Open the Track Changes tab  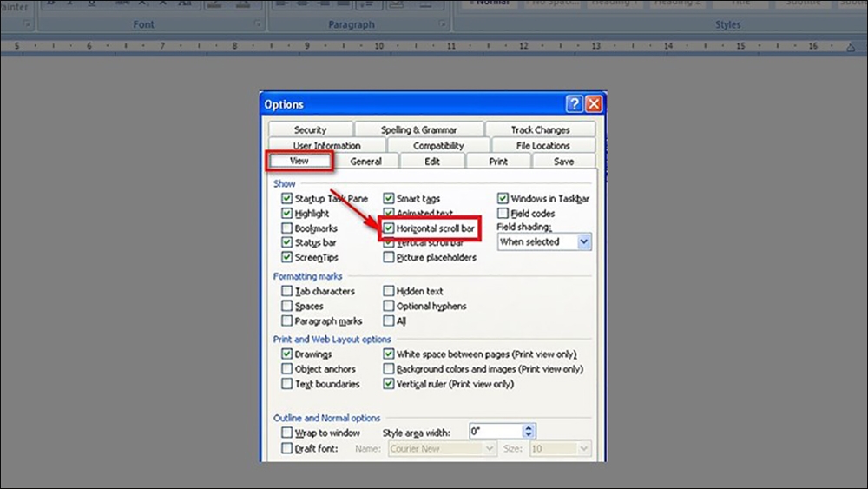tap(540, 129)
